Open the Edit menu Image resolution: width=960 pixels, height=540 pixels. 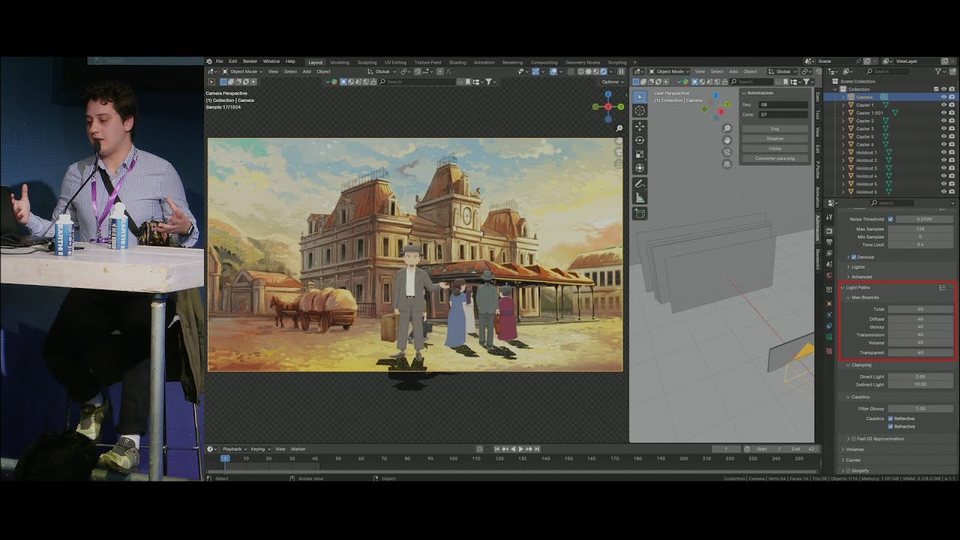pyautogui.click(x=233, y=62)
